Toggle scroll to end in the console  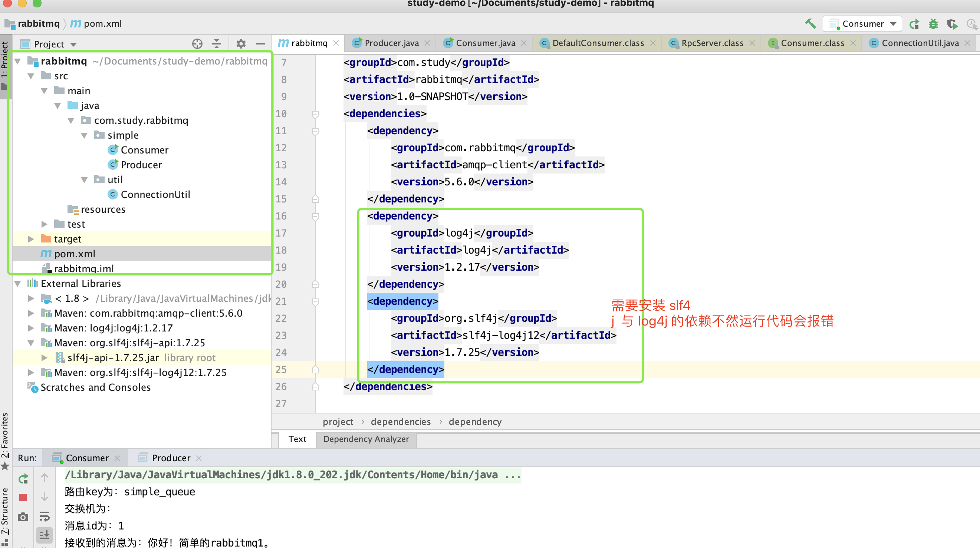(45, 534)
